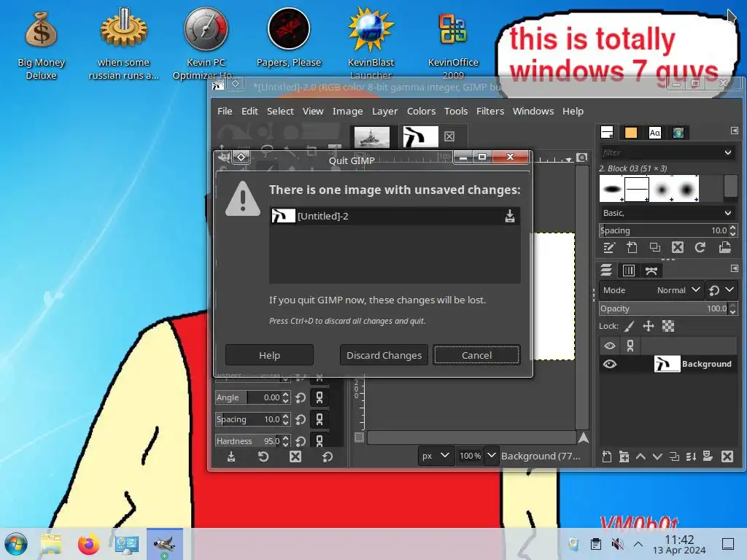Click the Hardness field in tool options
This screenshot has width=747, height=560.
248,441
